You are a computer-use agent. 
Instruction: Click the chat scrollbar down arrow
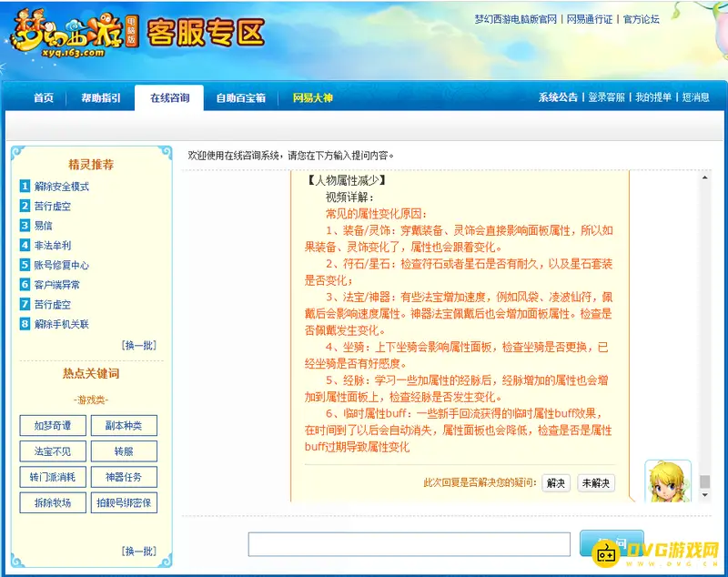704,495
